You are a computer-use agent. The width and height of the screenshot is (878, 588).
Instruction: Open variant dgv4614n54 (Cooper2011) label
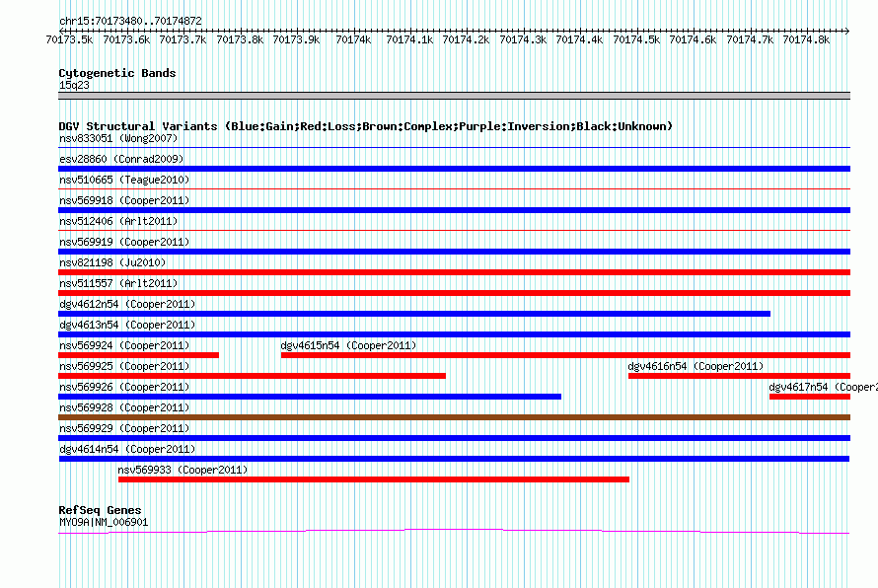tap(127, 449)
